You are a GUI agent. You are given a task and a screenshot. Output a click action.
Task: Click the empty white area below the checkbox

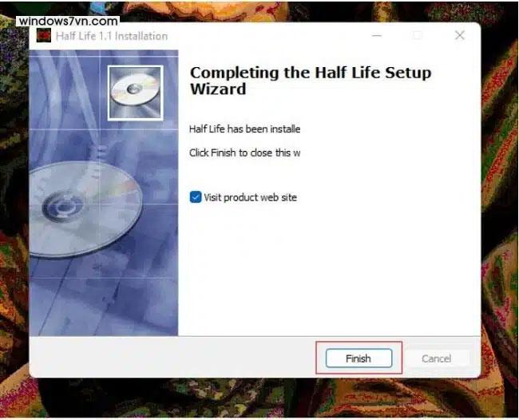coord(329,268)
